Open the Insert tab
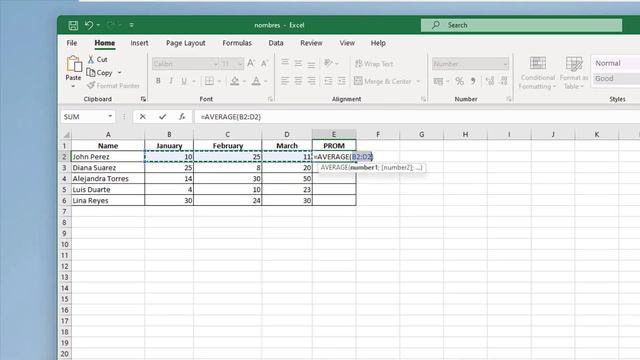Screen dimensions: 640x360 click(x=139, y=43)
